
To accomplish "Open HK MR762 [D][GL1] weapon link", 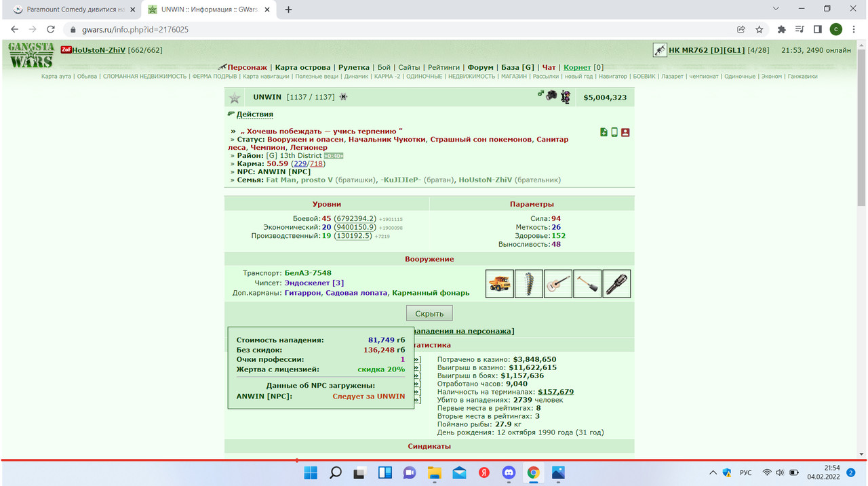I will [x=707, y=50].
